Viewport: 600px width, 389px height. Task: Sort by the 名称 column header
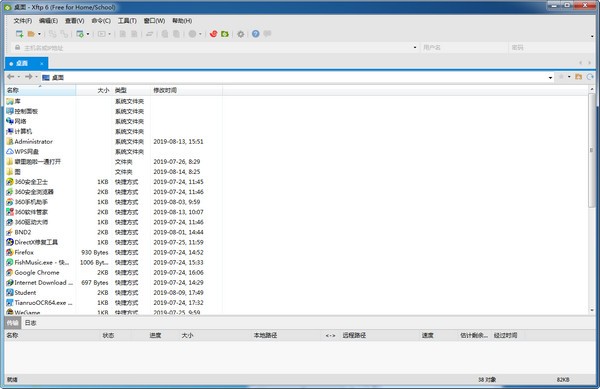tap(40, 90)
